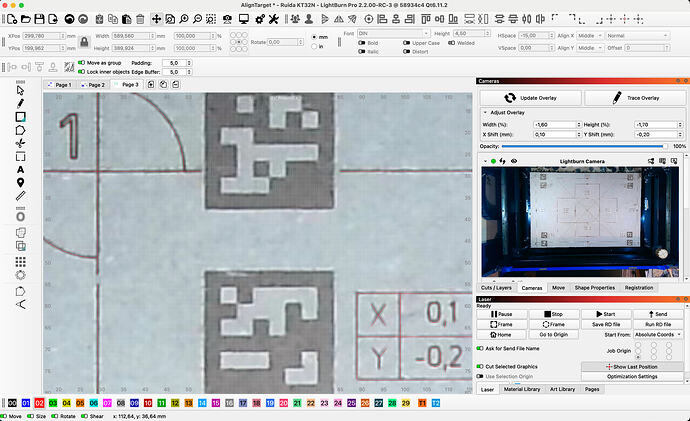Click the Width (%) overlay stepper

(579, 125)
